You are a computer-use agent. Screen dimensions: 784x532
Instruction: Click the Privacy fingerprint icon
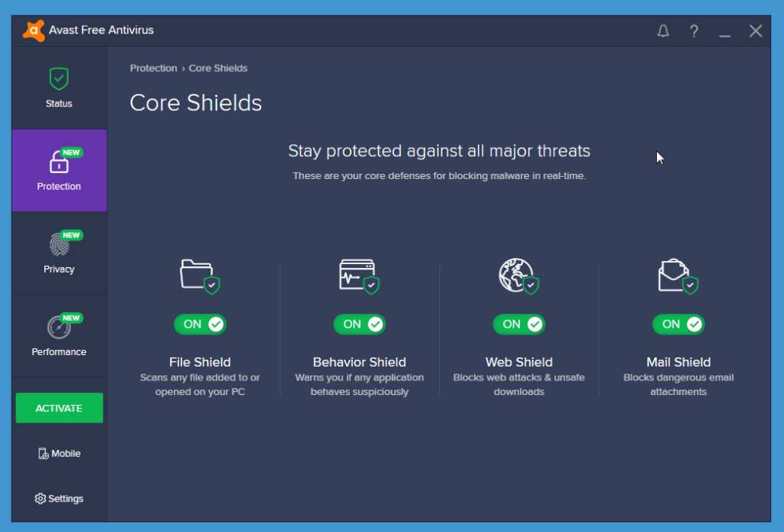pos(59,245)
